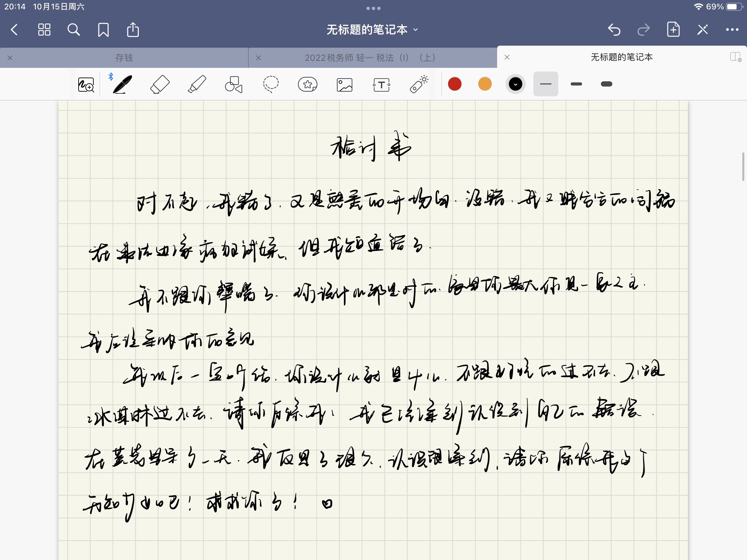Select the Eraser tool

point(160,84)
